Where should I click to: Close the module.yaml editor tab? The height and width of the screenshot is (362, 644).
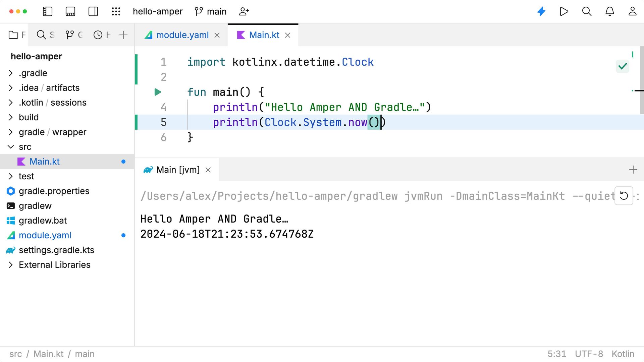[217, 35]
